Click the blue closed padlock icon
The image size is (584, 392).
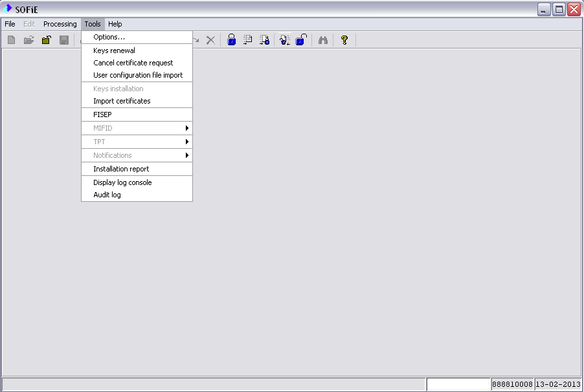tap(231, 40)
